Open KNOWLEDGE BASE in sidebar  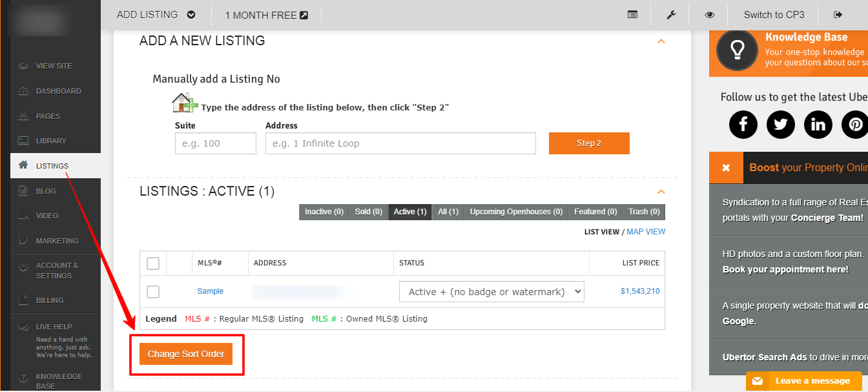59,381
